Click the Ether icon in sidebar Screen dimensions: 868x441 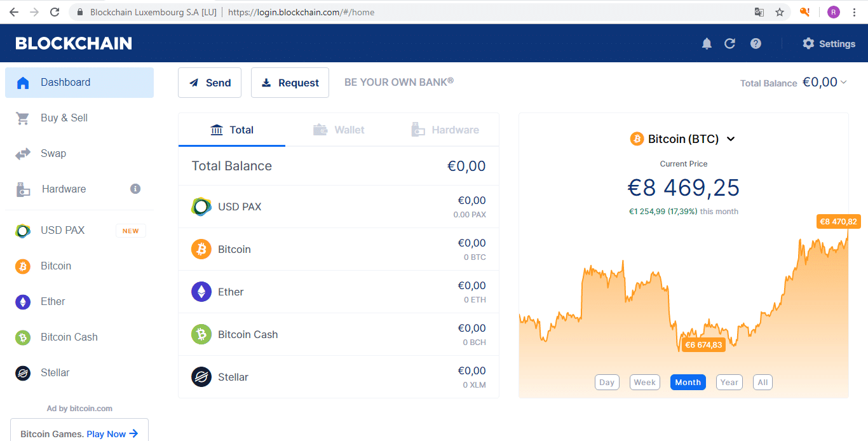click(23, 302)
